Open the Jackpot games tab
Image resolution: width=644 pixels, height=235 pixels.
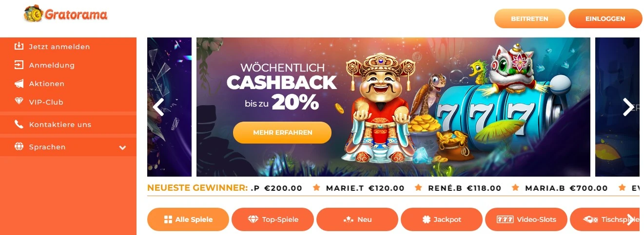[442, 219]
